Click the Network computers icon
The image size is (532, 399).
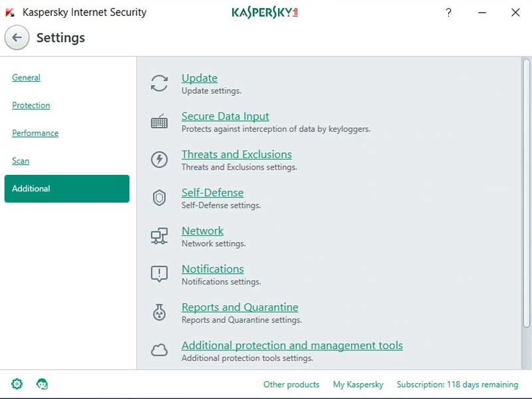(x=159, y=236)
